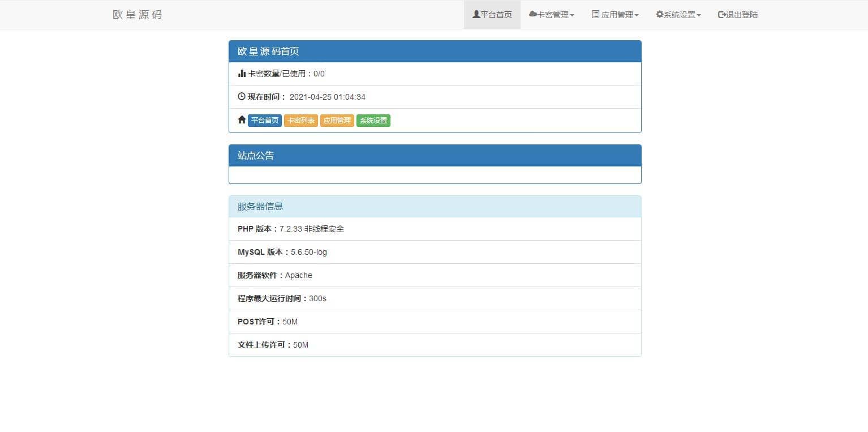Click the cloud icon beside 卡密管理
Screen dimensions: 868x432
tap(533, 15)
